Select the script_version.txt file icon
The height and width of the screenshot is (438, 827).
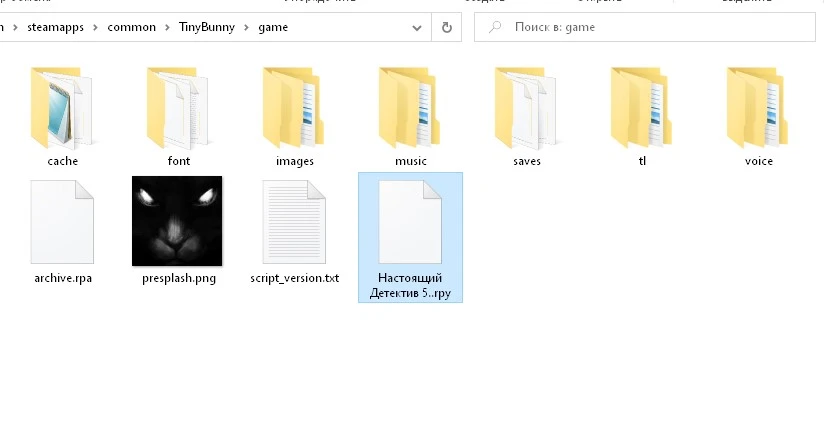click(x=294, y=222)
